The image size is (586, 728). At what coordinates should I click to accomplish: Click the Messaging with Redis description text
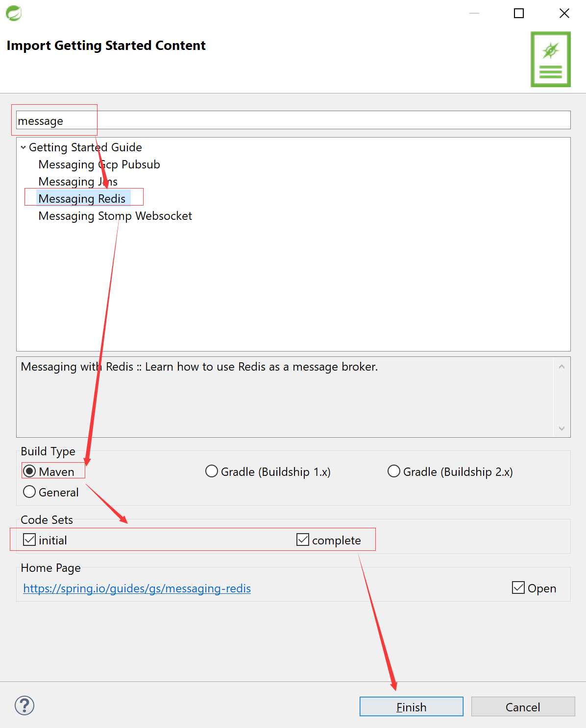199,367
